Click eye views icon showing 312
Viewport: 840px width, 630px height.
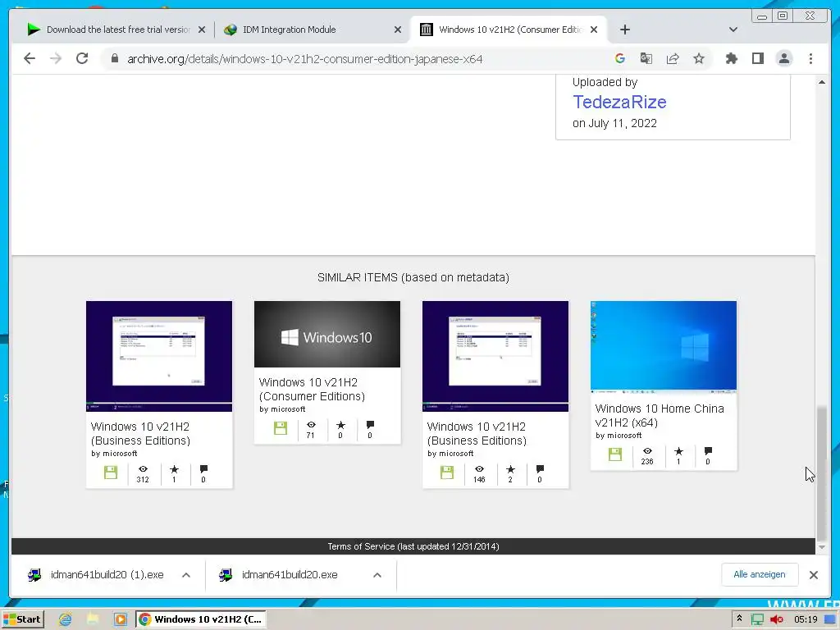143,468
